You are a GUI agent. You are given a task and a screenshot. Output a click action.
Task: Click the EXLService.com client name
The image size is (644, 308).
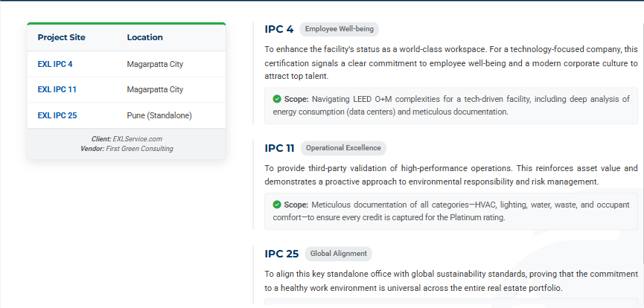click(x=137, y=138)
